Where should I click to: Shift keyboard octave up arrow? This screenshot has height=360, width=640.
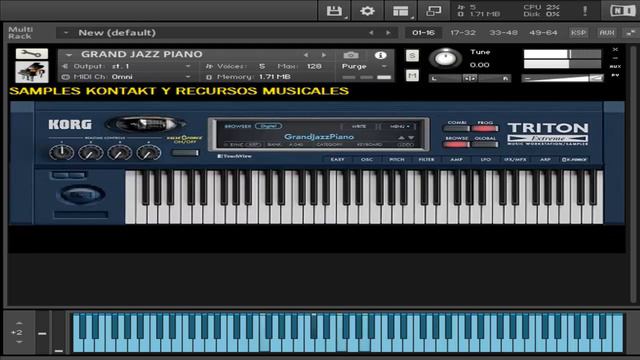pyautogui.click(x=19, y=323)
